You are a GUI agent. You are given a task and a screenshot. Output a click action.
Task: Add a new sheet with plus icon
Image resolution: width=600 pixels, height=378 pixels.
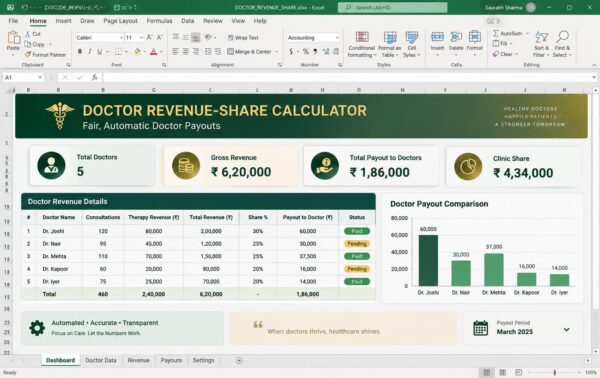pos(239,360)
